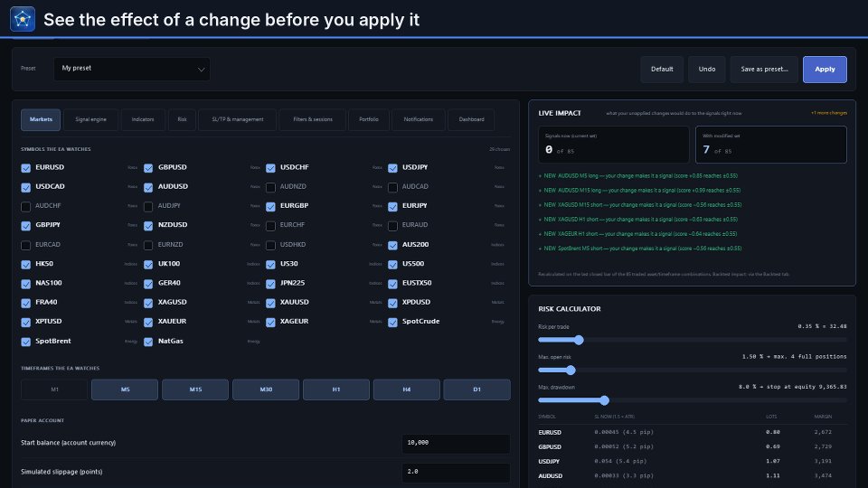Enable the AUDJPY symbol checkbox
Screen dimensions: 868x488
pos(148,207)
